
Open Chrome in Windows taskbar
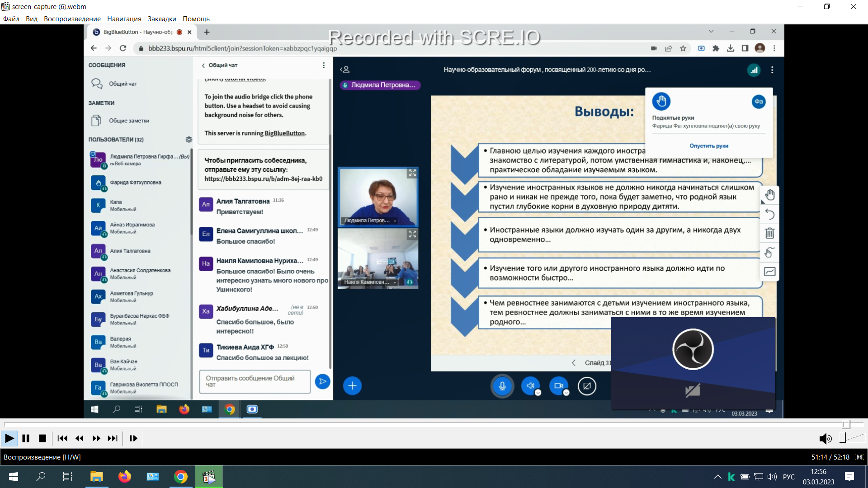pos(181,477)
